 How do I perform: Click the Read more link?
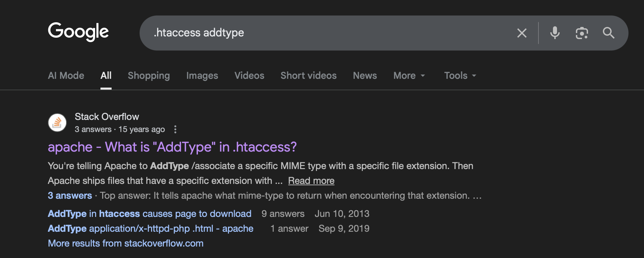click(311, 181)
